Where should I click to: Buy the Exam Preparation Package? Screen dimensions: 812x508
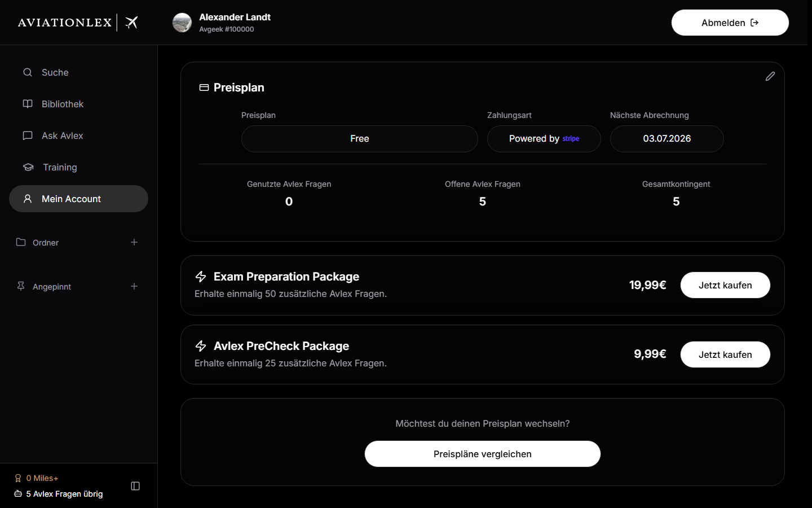click(x=725, y=285)
